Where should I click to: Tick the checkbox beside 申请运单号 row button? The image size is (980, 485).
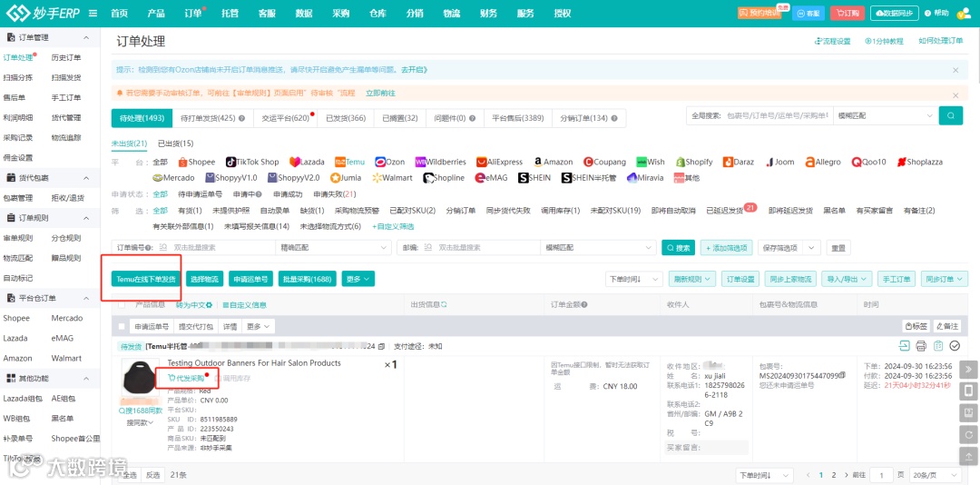(x=122, y=326)
